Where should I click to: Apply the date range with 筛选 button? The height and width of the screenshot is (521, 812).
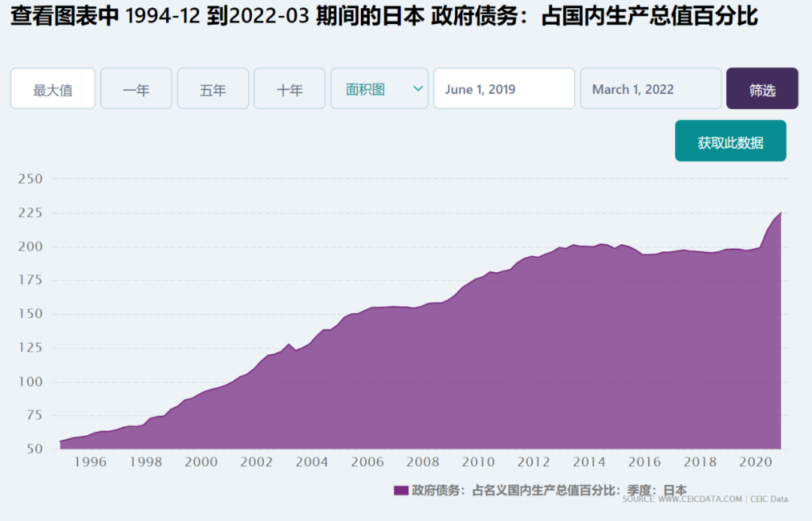click(762, 89)
